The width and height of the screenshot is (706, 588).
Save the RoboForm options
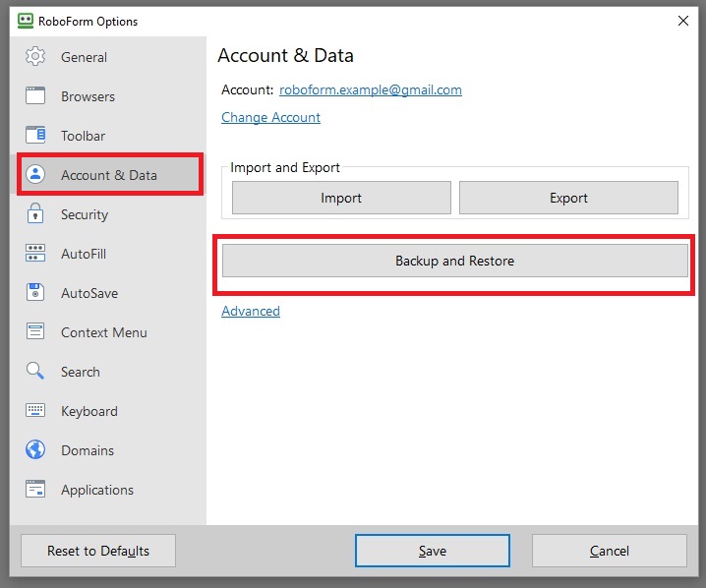coord(433,551)
